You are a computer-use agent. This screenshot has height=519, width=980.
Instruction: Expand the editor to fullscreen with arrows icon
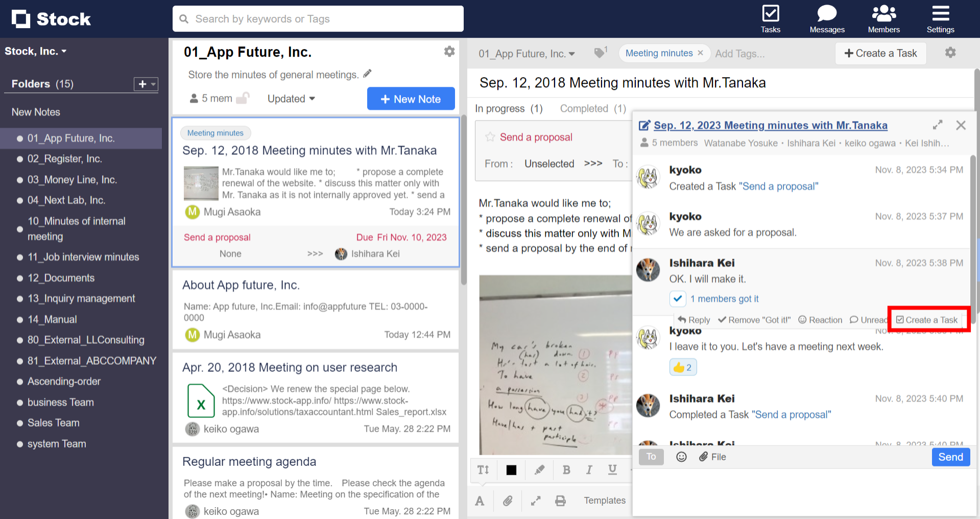coord(535,501)
